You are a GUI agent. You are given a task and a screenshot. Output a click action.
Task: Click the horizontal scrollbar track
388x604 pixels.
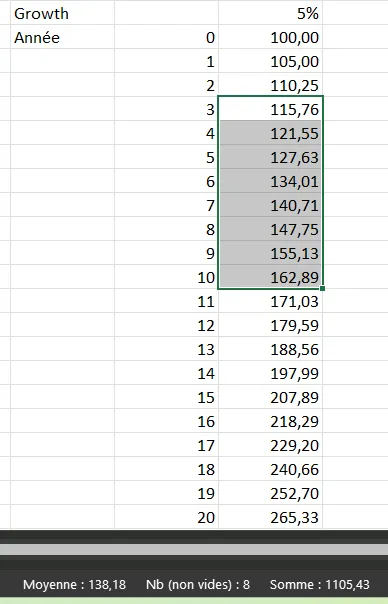click(194, 550)
